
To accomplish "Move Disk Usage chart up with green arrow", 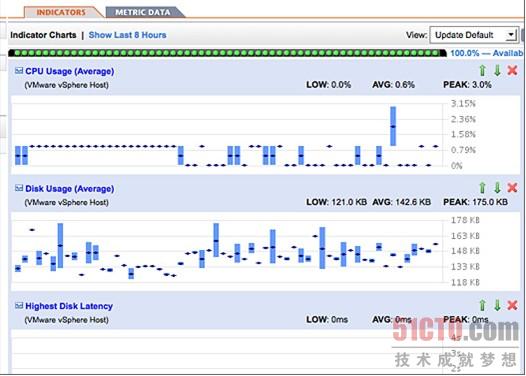I will click(482, 188).
